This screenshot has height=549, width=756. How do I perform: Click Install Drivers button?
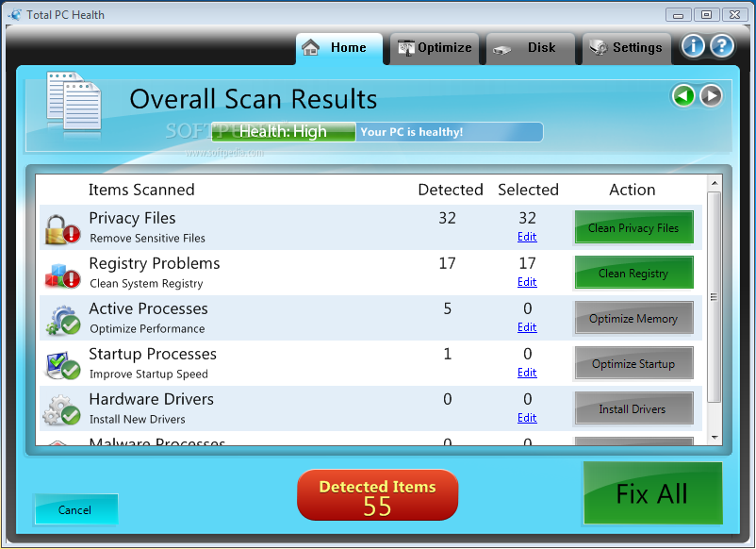633,409
